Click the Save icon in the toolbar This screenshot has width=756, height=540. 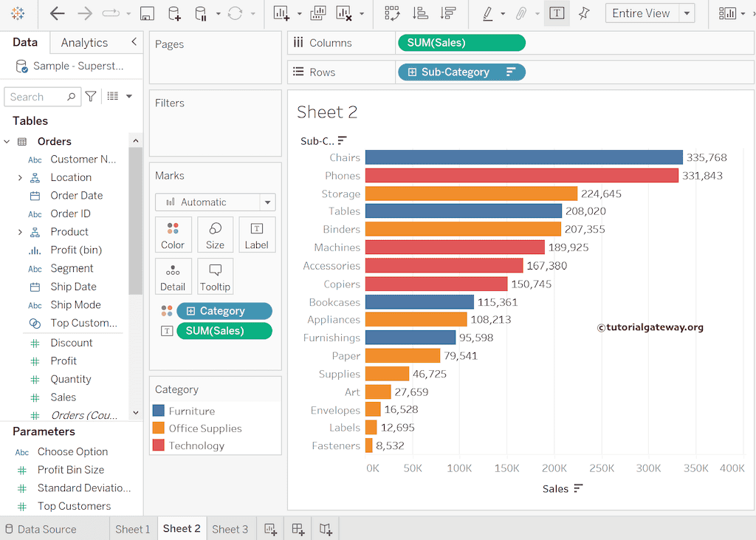(x=147, y=13)
